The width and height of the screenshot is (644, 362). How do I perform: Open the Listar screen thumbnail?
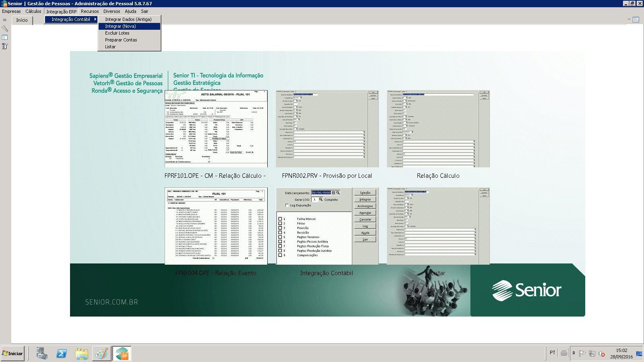pos(438,226)
